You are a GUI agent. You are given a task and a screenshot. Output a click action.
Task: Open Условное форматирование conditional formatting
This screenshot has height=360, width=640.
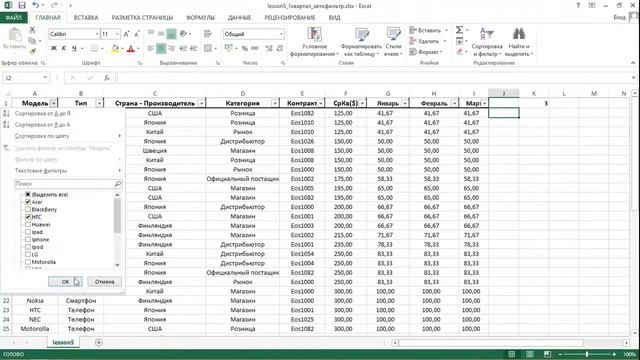[314, 42]
